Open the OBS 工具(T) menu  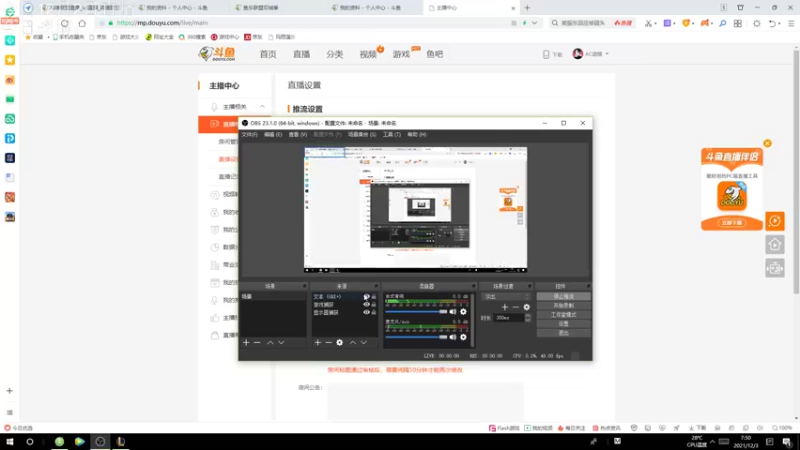392,135
